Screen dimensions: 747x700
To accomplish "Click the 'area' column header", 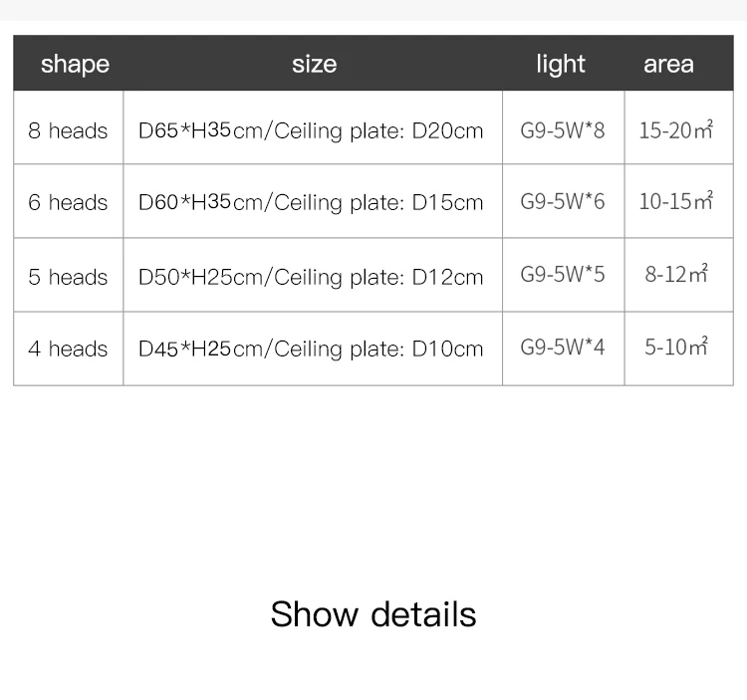I will click(x=668, y=65).
